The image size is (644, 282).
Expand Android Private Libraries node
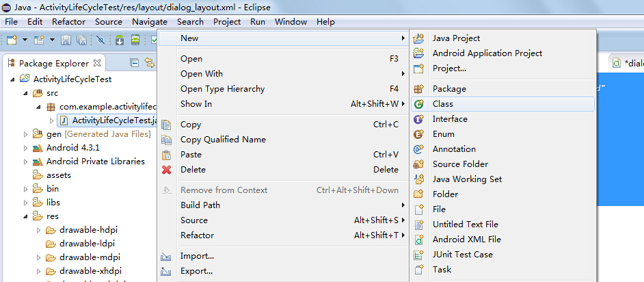(x=26, y=161)
